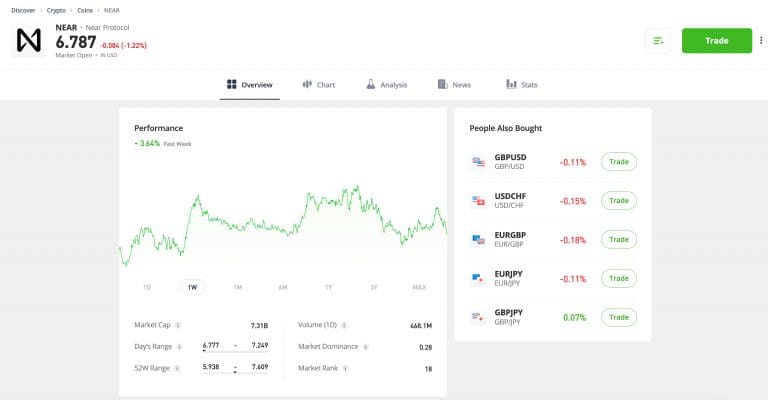Click the Market Cap info icon

(x=178, y=325)
